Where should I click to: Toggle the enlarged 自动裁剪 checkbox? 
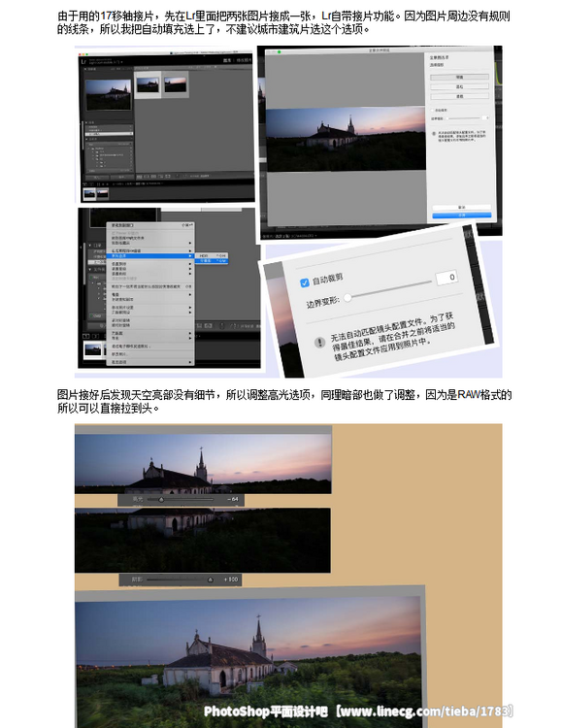(x=304, y=282)
